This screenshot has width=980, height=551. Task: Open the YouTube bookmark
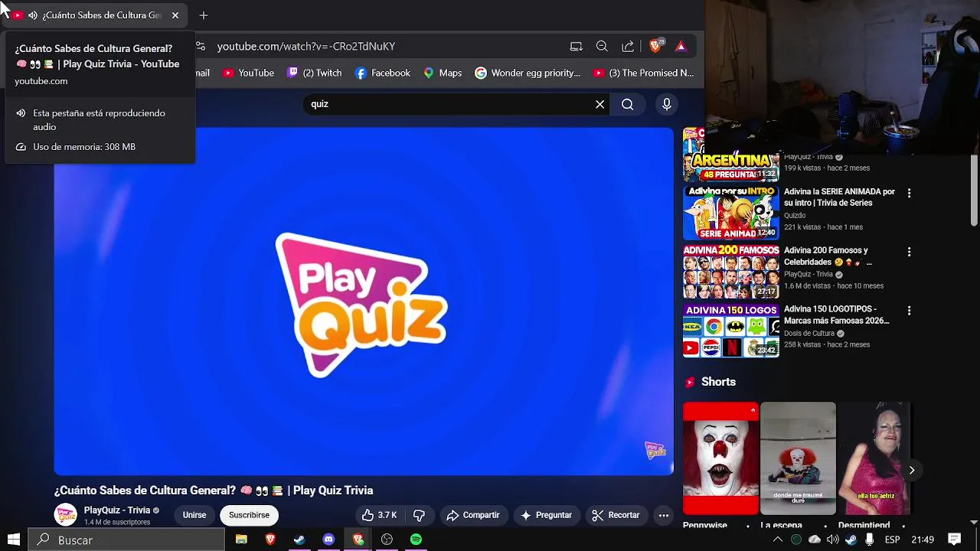point(248,73)
